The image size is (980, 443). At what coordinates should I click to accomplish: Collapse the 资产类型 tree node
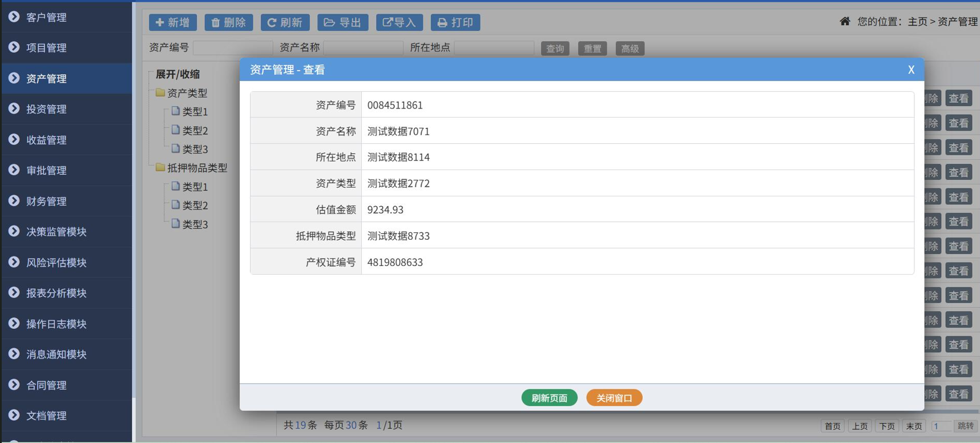click(x=187, y=92)
